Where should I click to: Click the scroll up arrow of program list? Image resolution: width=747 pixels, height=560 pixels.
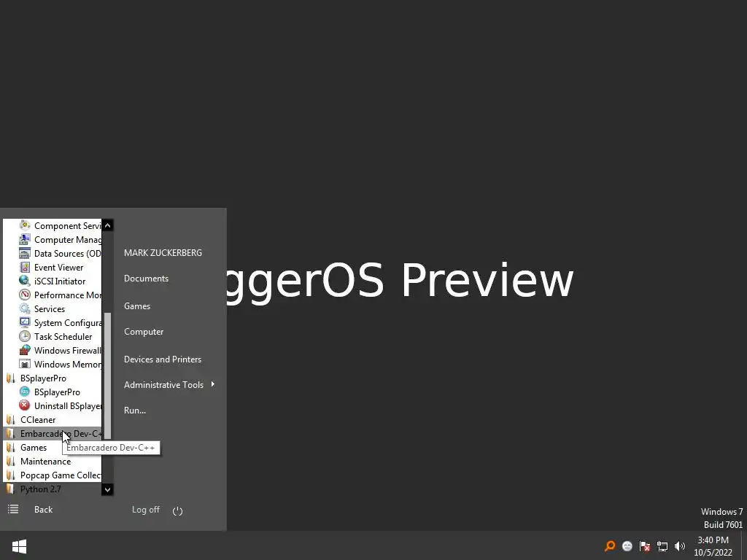coord(108,225)
